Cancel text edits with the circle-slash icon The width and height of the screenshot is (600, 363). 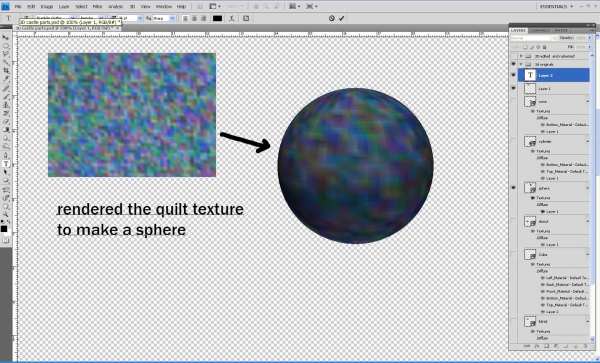[x=332, y=18]
